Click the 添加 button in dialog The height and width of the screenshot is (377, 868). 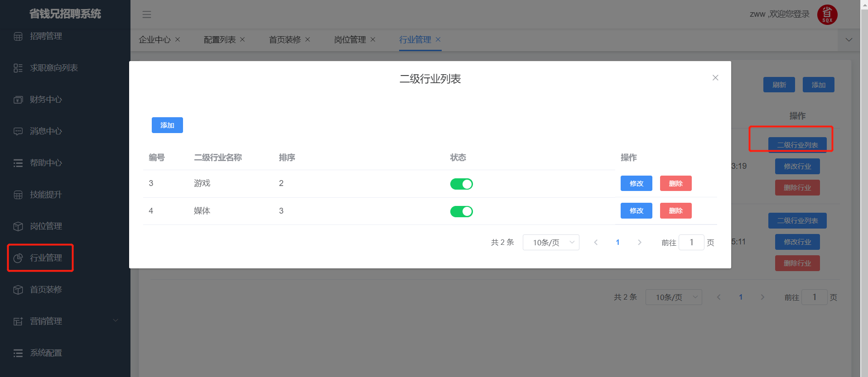tap(167, 125)
